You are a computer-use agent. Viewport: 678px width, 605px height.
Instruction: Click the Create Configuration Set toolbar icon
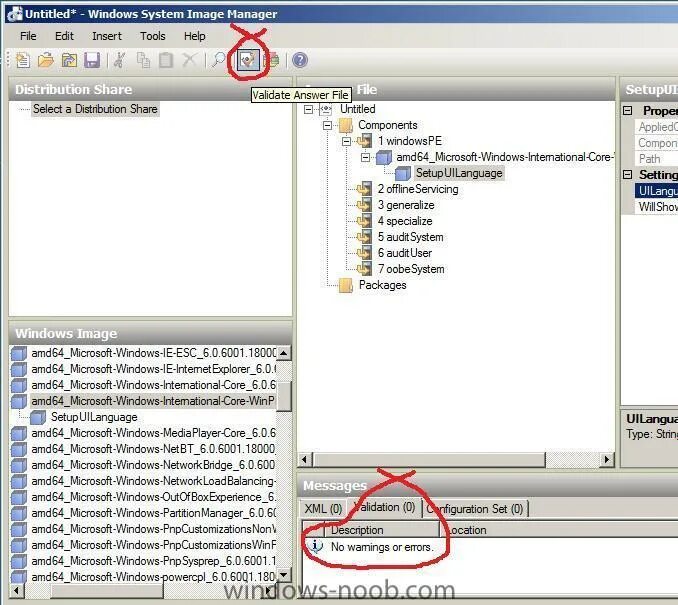pos(272,60)
